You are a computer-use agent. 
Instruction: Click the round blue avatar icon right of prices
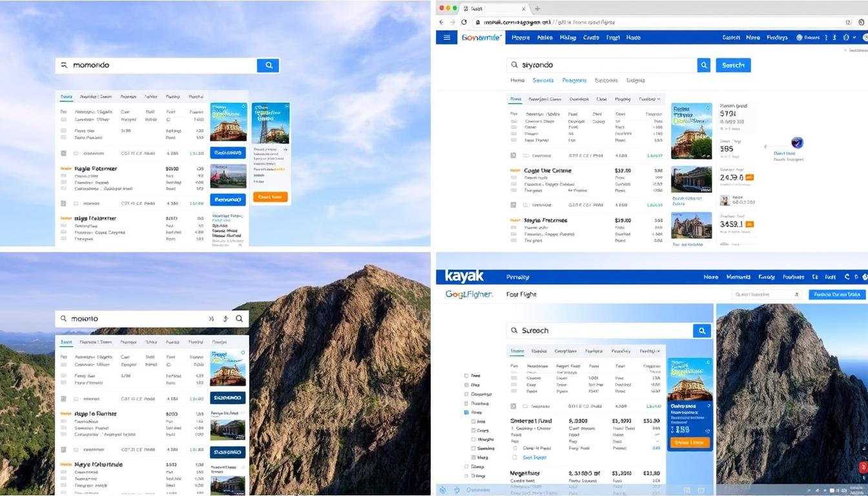(797, 143)
